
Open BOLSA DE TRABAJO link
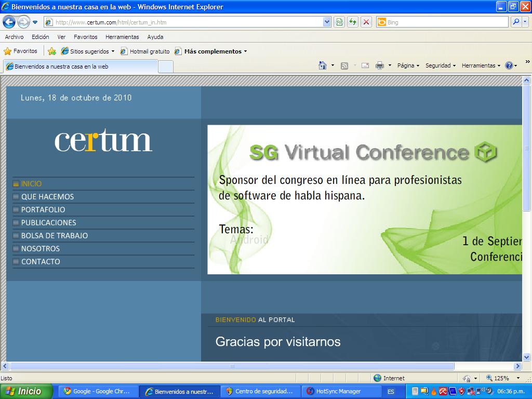tap(54, 236)
